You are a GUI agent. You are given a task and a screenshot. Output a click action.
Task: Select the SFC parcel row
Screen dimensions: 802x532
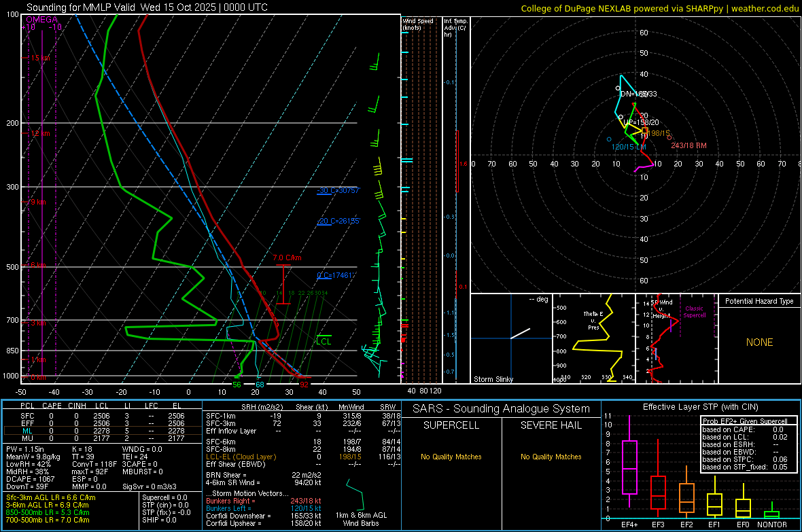coord(102,416)
